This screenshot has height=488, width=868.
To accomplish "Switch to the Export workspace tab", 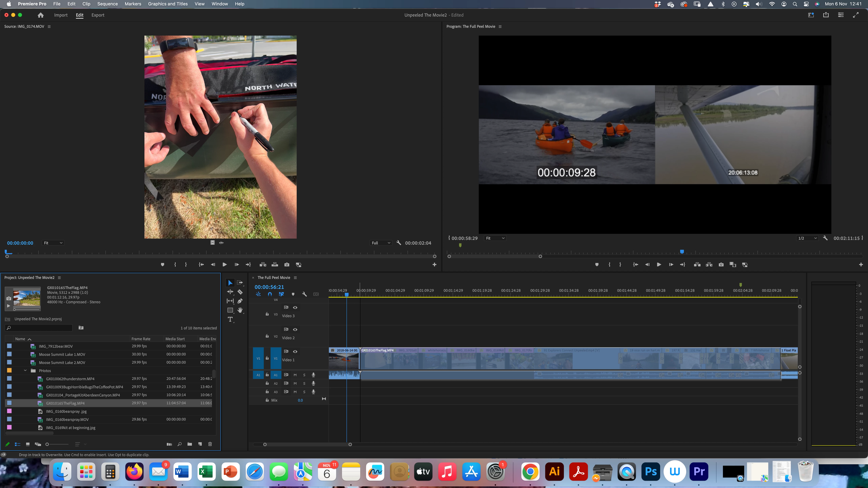I will pyautogui.click(x=98, y=15).
